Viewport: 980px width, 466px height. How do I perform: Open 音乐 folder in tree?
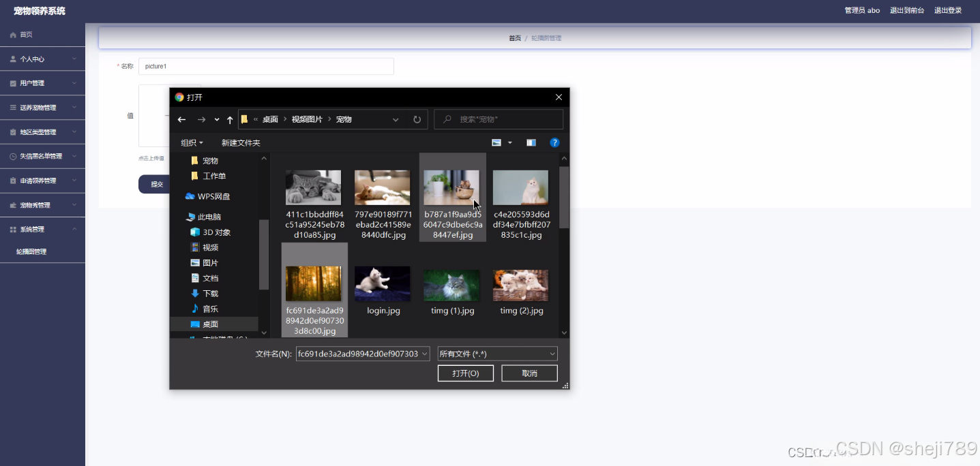(205, 309)
